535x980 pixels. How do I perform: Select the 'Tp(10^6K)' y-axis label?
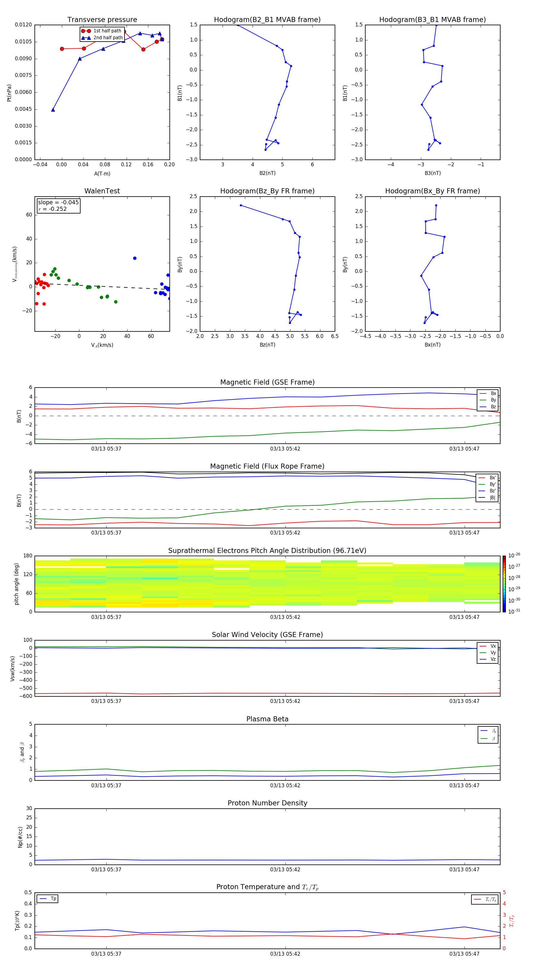click(17, 921)
